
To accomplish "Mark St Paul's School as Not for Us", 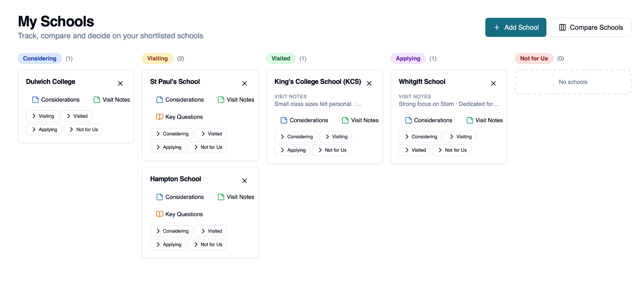I will 207,147.
